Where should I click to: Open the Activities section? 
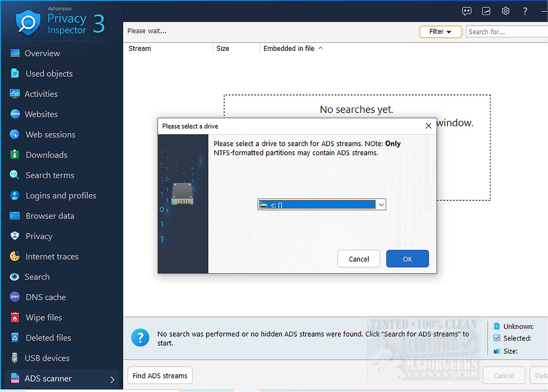click(41, 94)
